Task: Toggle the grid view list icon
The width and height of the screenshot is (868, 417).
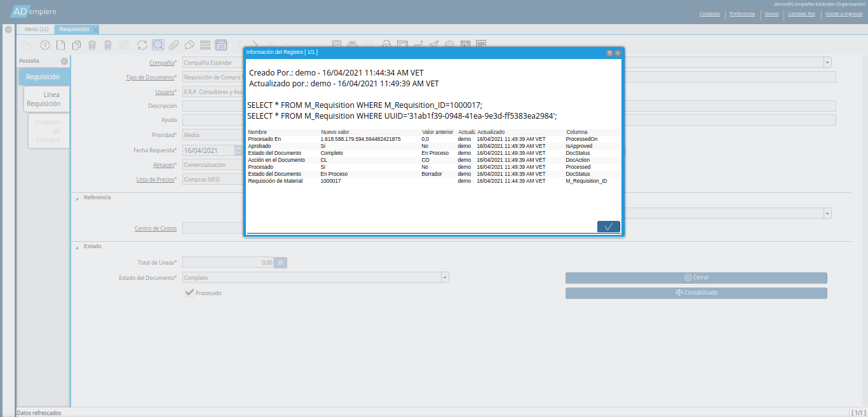Action: (x=205, y=45)
